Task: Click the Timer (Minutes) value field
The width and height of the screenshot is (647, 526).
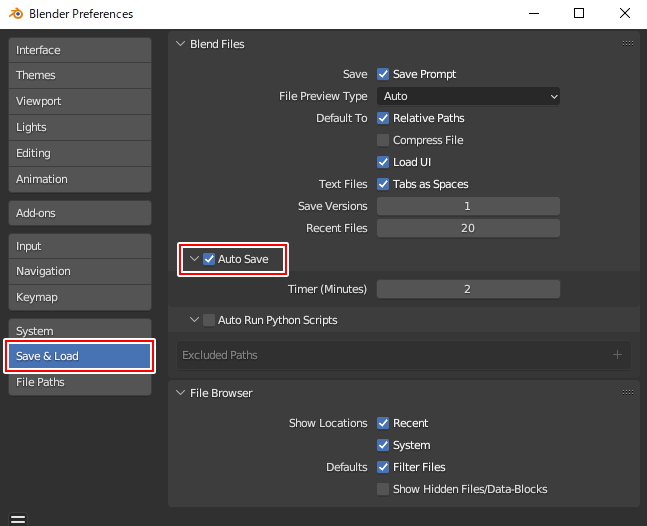Action: pos(467,289)
